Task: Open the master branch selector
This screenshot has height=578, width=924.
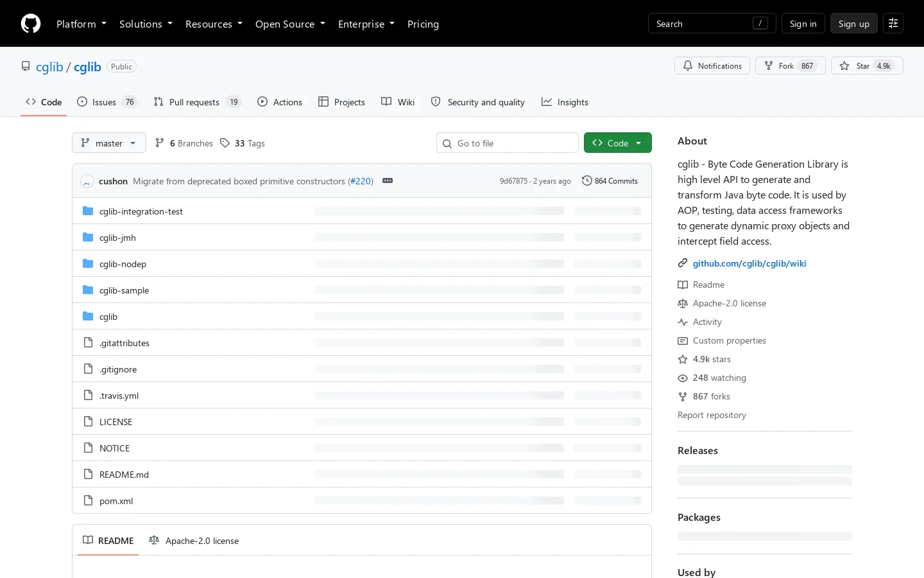Action: point(109,143)
